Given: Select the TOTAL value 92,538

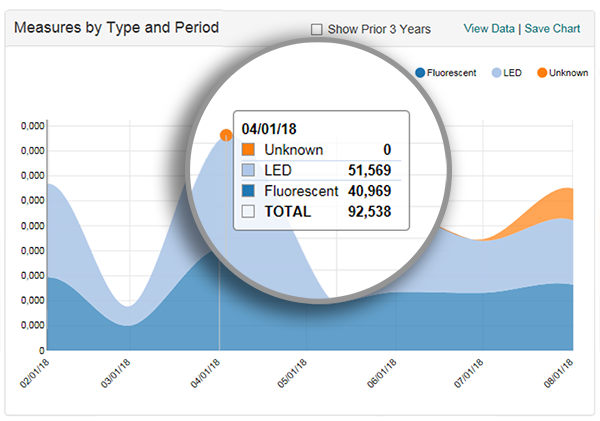Looking at the screenshot, I should pos(369,212).
